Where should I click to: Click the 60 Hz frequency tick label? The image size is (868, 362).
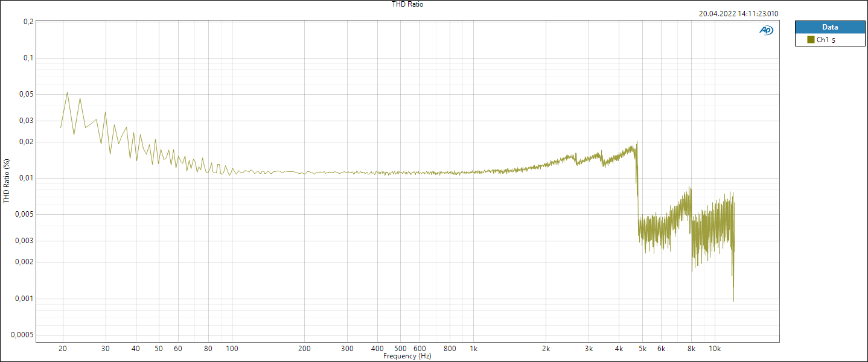pyautogui.click(x=178, y=349)
